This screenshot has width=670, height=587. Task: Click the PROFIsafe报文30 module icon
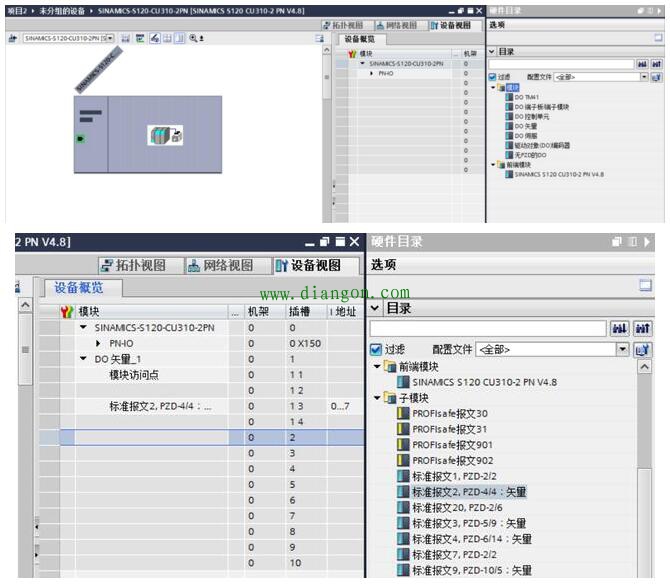click(404, 413)
